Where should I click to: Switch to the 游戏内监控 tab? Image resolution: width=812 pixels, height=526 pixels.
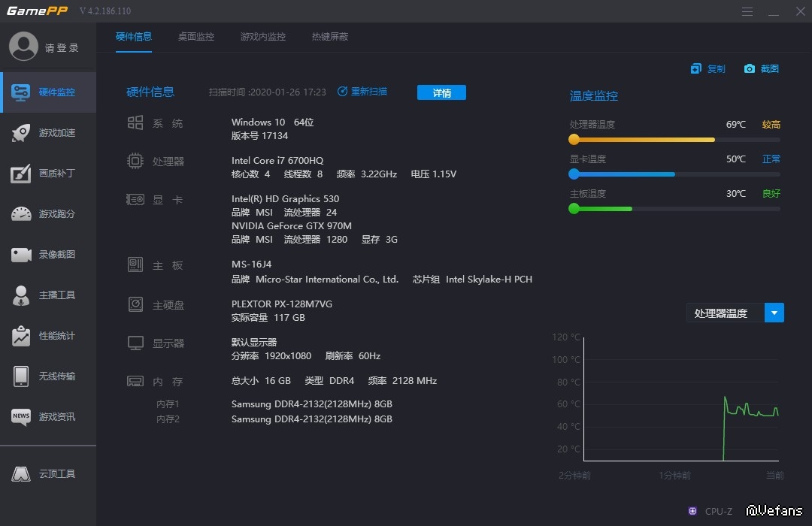coord(263,37)
